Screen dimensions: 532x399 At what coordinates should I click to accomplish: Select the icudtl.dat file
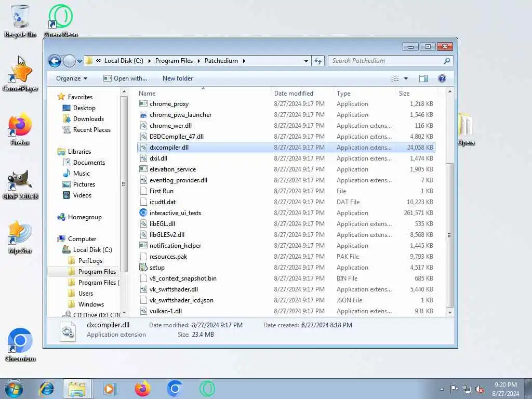[286, 202]
